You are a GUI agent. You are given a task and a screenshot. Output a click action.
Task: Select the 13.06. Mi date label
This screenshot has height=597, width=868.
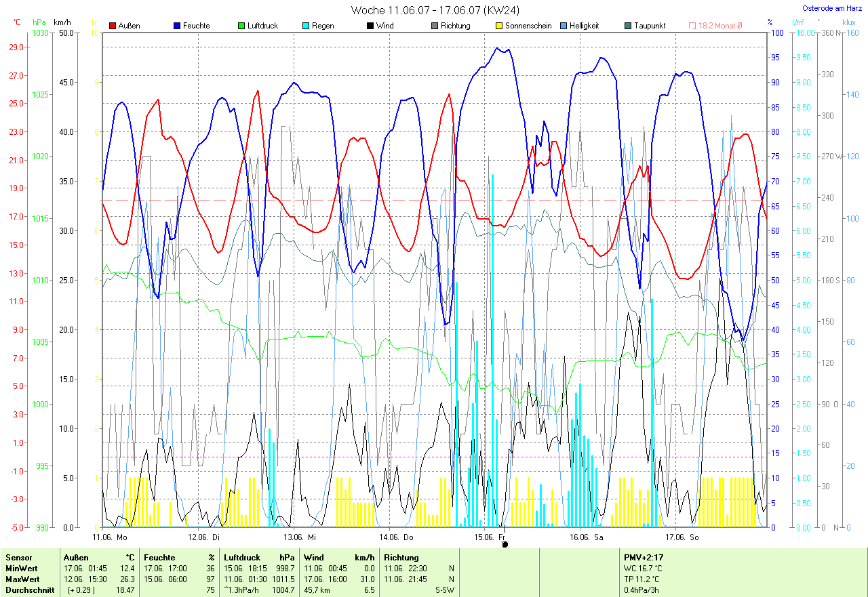[x=300, y=537]
